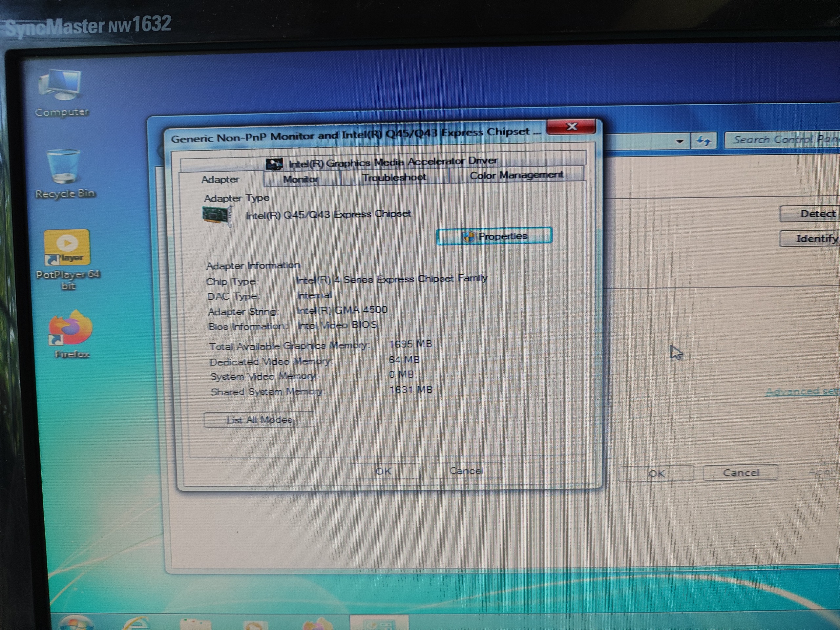Open the Advanced settings link
The width and height of the screenshot is (840, 630).
(803, 391)
